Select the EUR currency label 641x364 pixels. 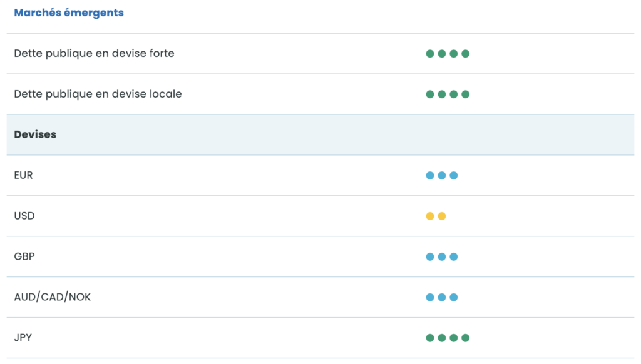click(23, 176)
